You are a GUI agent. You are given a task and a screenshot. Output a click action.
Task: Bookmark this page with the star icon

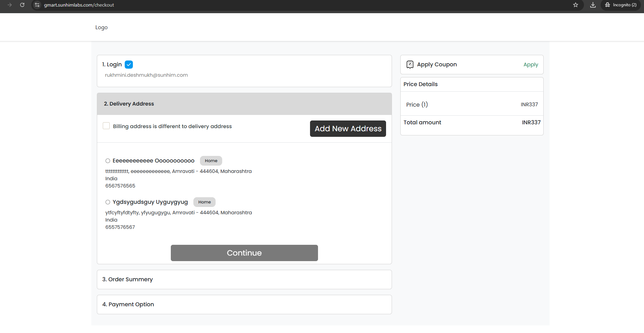coord(576,5)
